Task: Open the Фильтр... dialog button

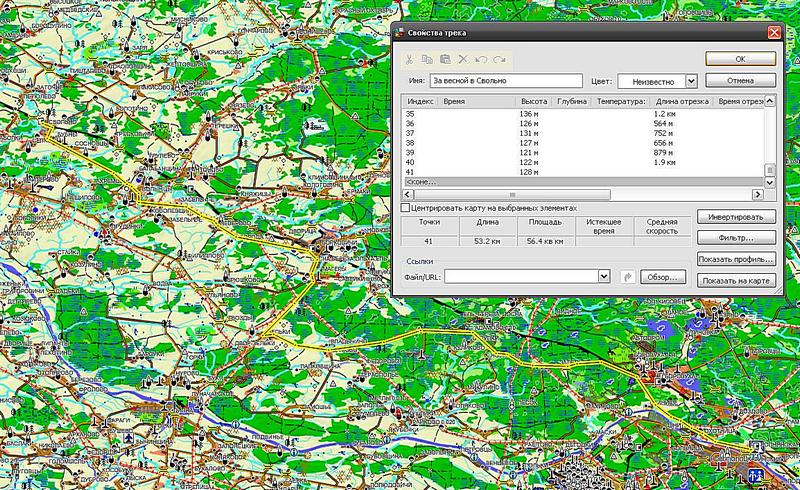Action: tap(736, 238)
